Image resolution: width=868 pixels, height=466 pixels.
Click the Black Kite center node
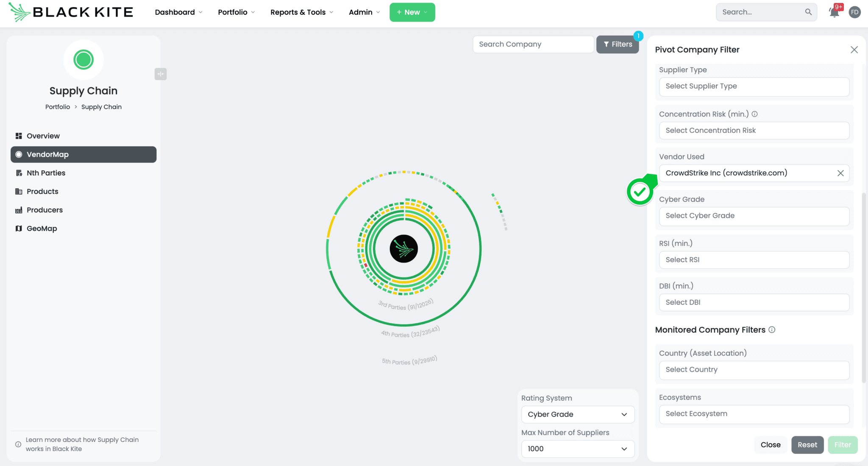coord(403,249)
